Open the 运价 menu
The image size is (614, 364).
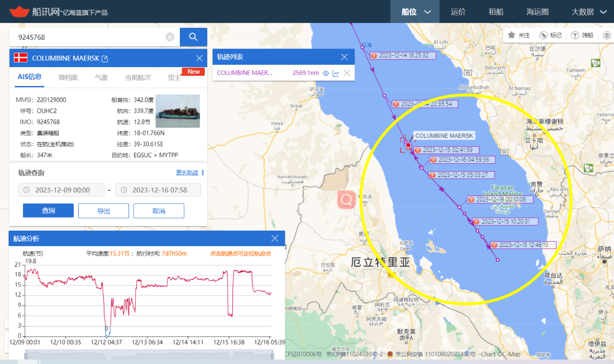tap(459, 12)
